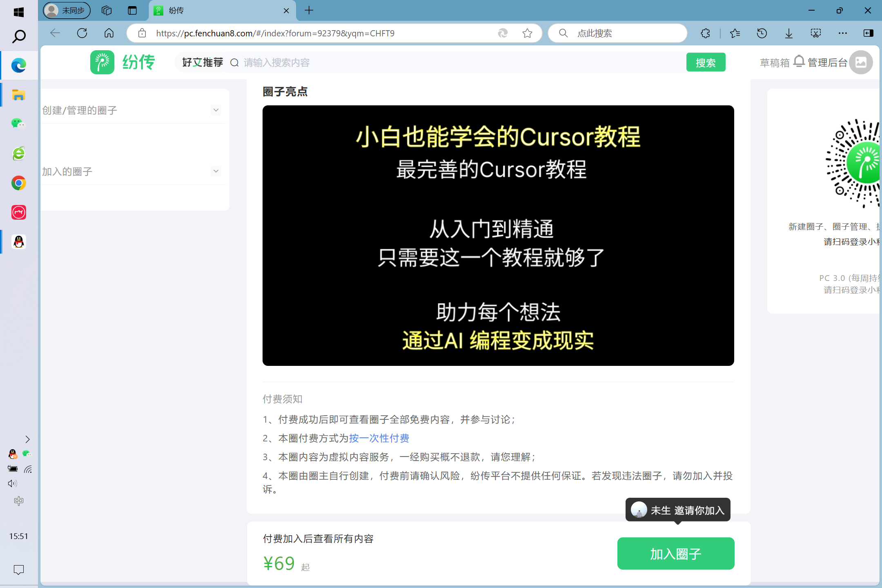The height and width of the screenshot is (588, 882).
Task: Switch the 中 input method indicator
Action: (19, 501)
